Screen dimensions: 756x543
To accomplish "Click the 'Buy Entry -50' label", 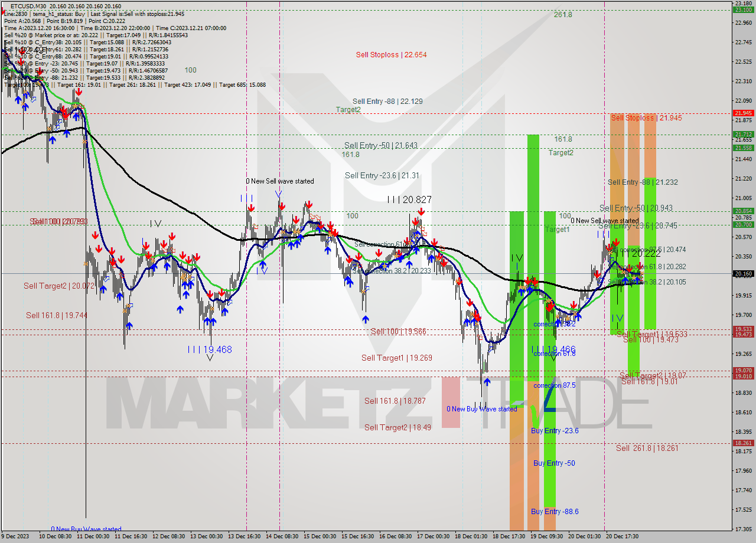I will point(554,463).
